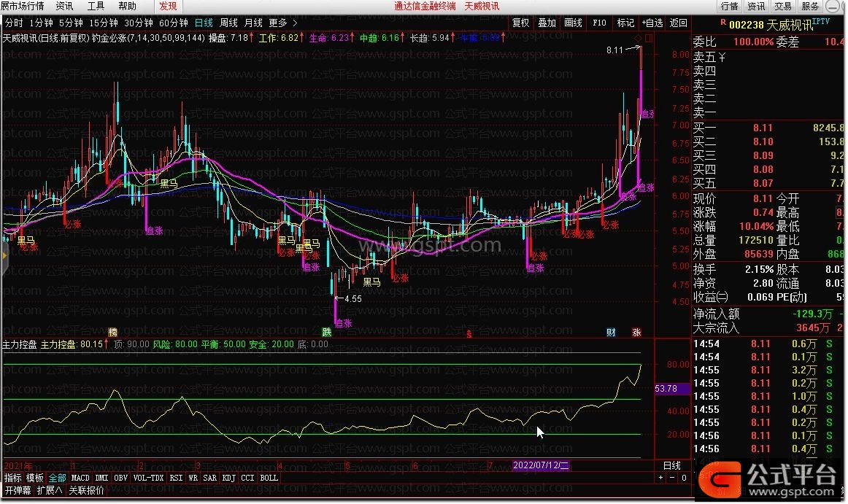This screenshot has width=848, height=504.
Task: Switch to CCI indicator
Action: 247,478
